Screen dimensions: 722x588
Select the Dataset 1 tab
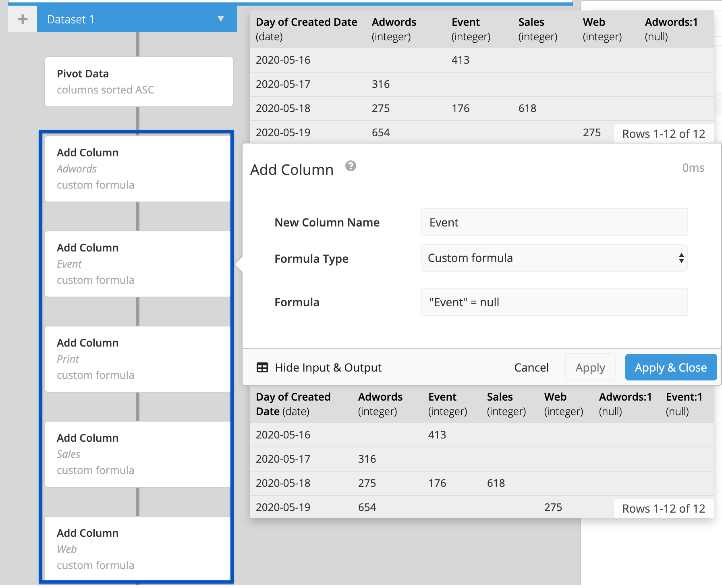point(137,19)
